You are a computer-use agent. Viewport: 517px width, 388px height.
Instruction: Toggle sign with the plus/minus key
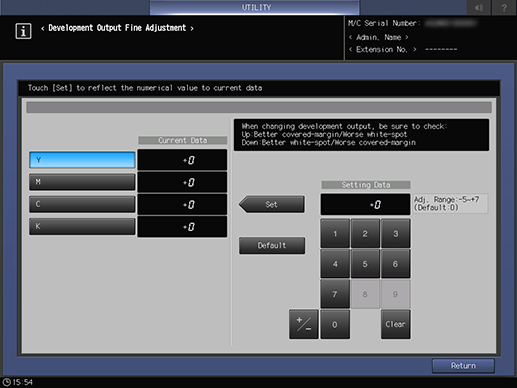(x=304, y=324)
